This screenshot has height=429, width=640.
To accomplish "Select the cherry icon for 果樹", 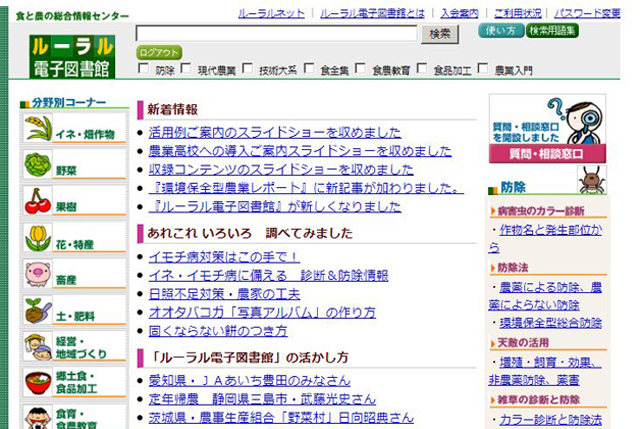I will pyautogui.click(x=38, y=202).
